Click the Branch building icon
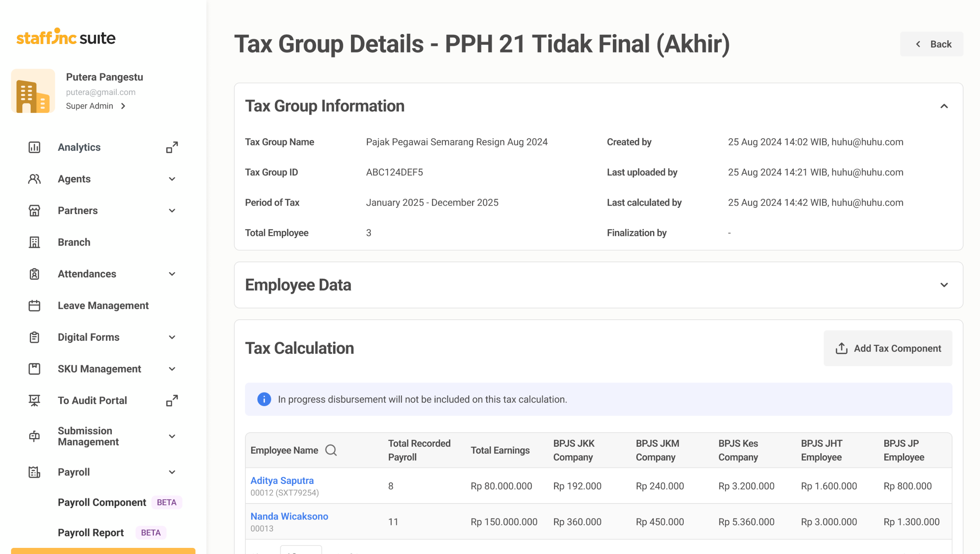Image resolution: width=980 pixels, height=554 pixels. (34, 242)
